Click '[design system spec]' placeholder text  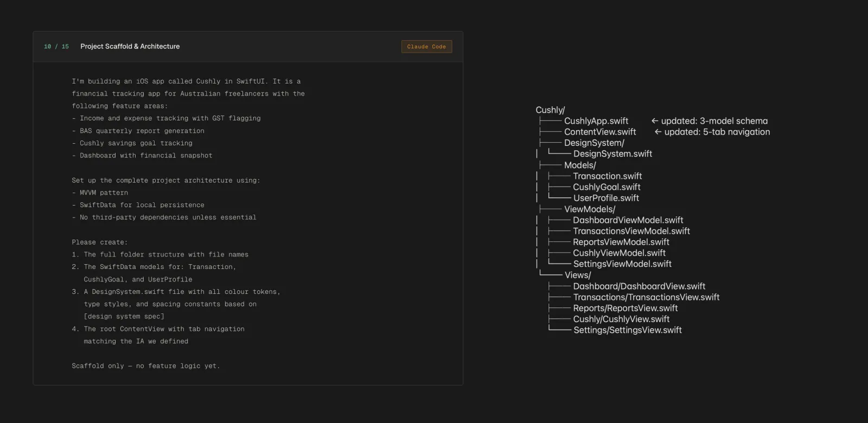pyautogui.click(x=124, y=317)
